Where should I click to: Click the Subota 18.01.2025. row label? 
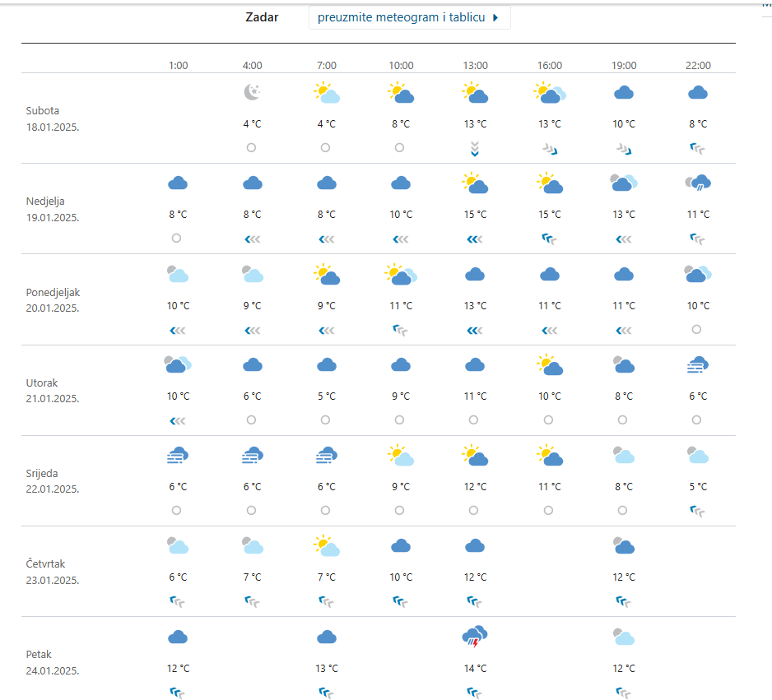click(x=53, y=118)
